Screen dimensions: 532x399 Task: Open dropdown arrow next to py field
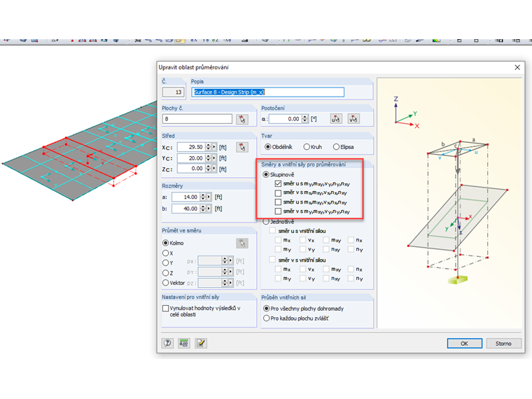pos(230,272)
